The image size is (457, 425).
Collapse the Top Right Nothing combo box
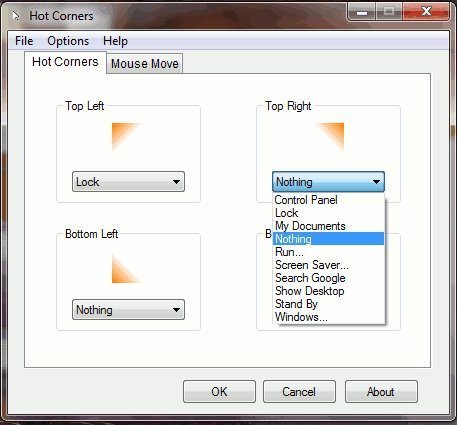(x=328, y=182)
